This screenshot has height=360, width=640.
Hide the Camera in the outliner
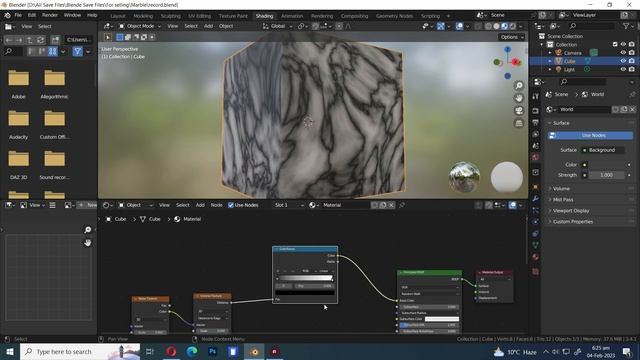pyautogui.click(x=623, y=53)
